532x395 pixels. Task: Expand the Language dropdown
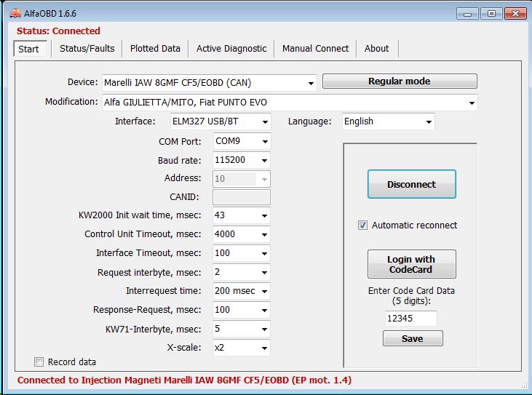pos(429,122)
